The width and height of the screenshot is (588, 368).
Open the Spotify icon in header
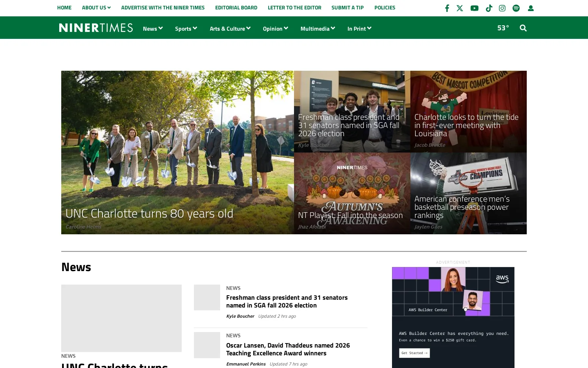[x=516, y=8]
